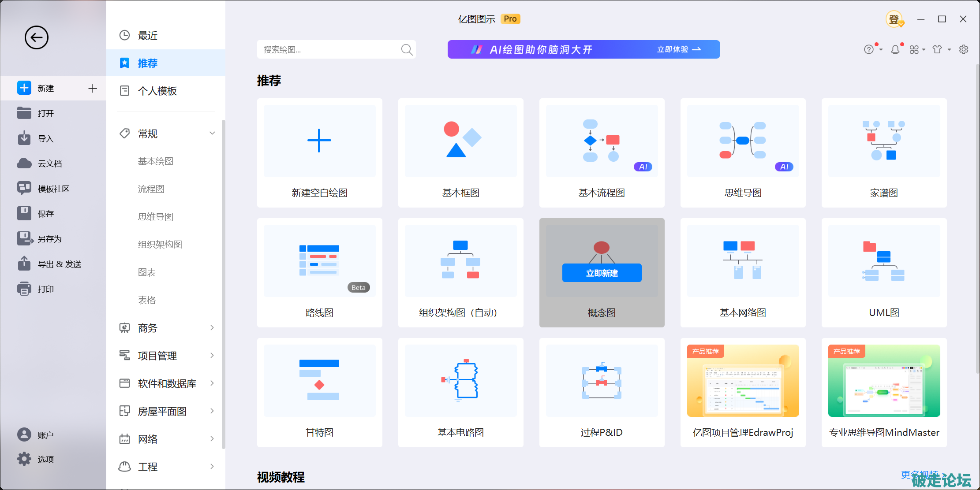The height and width of the screenshot is (490, 980).
Task: Click the plus sign beside 新建
Action: 93,88
